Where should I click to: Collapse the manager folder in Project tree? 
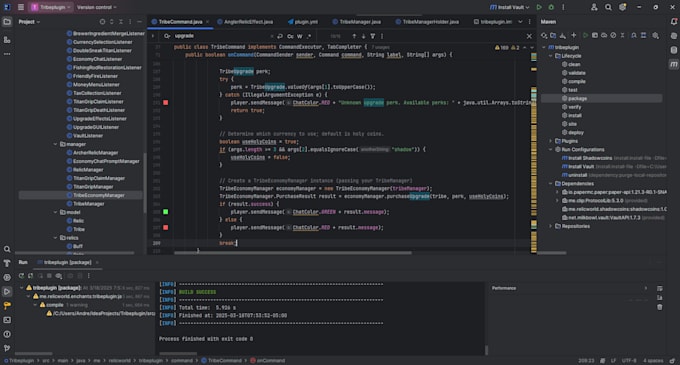[x=56, y=144]
